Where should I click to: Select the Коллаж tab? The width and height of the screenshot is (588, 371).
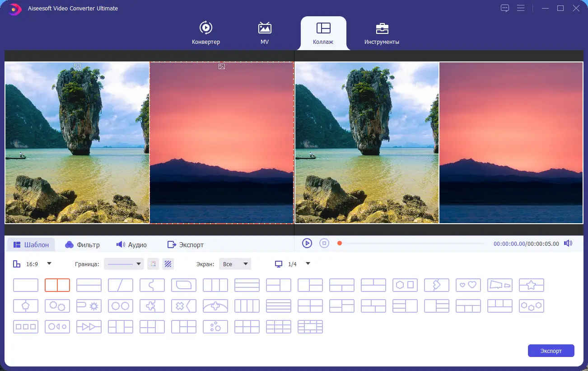point(323,33)
